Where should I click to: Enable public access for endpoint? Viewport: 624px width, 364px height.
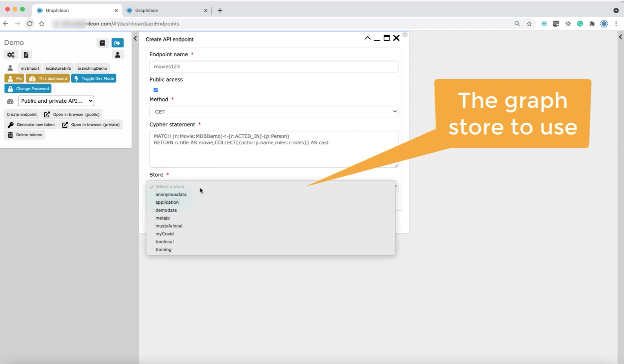click(x=156, y=90)
